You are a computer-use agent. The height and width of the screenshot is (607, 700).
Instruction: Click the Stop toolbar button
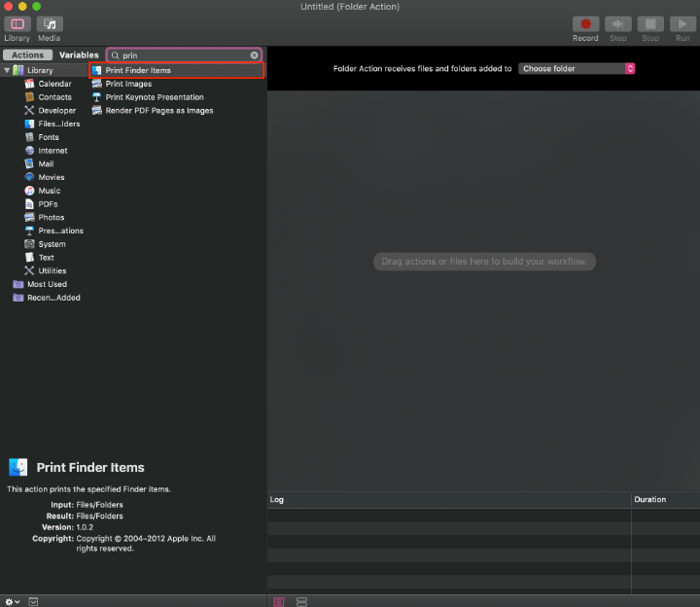[650, 24]
